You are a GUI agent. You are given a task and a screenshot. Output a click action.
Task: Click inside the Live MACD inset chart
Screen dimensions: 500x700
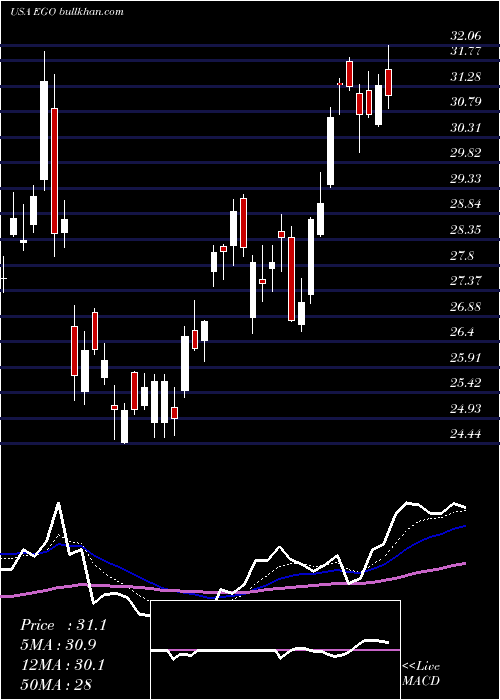tap(275, 650)
